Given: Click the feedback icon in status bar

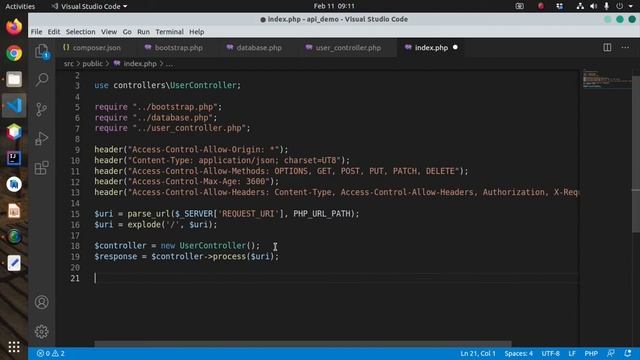Looking at the screenshot, I should pos(611,353).
